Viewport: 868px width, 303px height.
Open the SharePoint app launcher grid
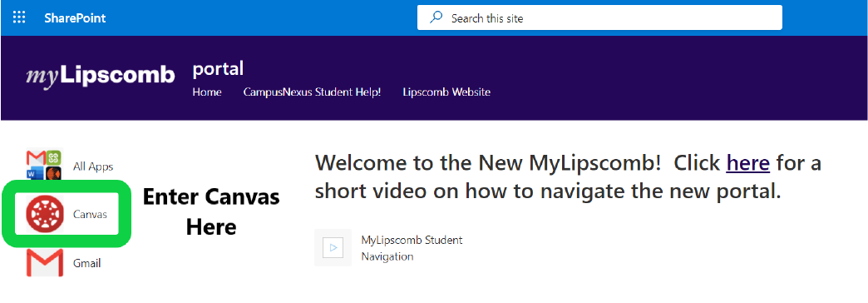coord(19,17)
